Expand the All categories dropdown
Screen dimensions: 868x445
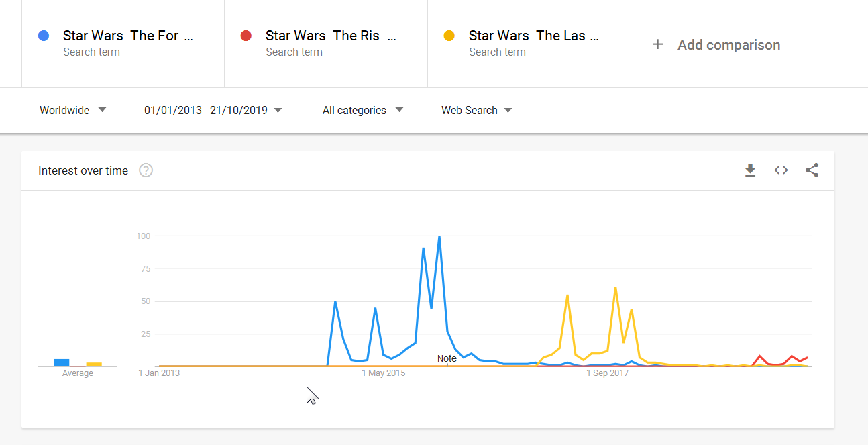click(x=363, y=110)
